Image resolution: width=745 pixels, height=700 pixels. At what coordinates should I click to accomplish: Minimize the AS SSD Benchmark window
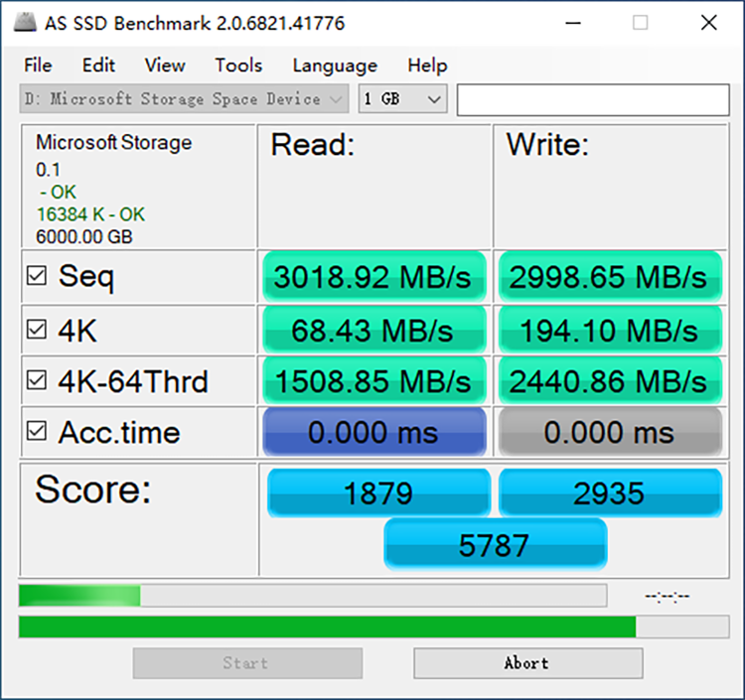pyautogui.click(x=573, y=23)
